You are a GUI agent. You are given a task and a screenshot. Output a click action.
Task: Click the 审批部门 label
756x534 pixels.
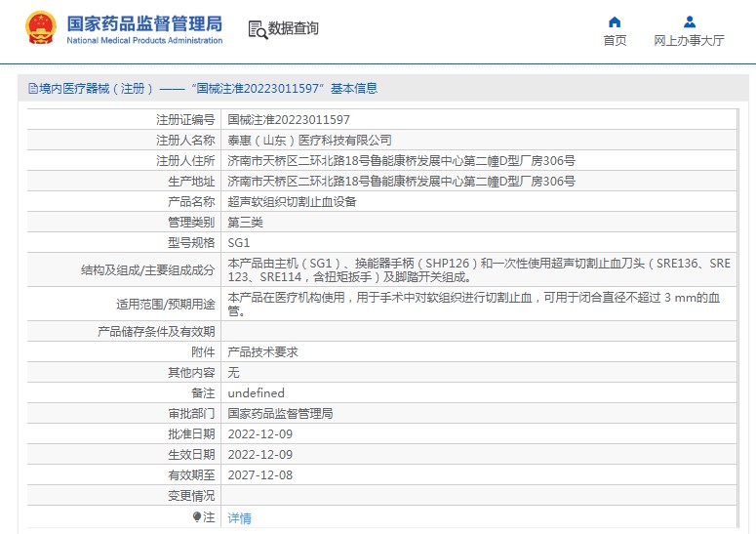pos(191,414)
